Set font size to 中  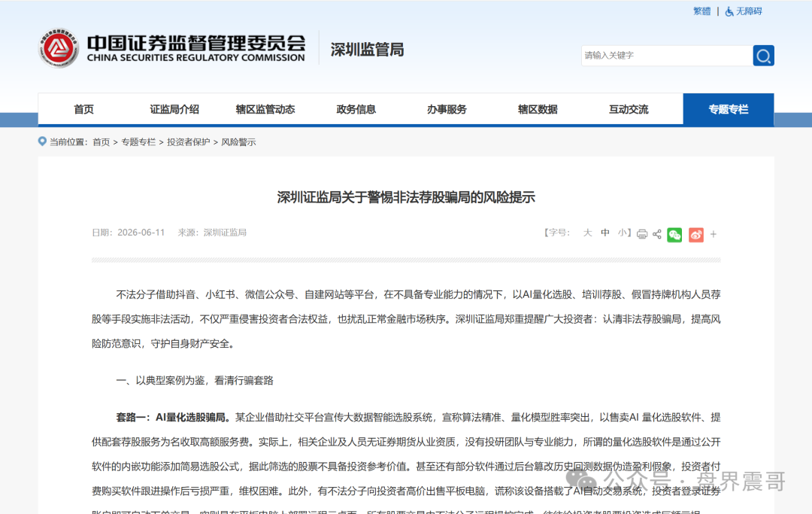604,233
